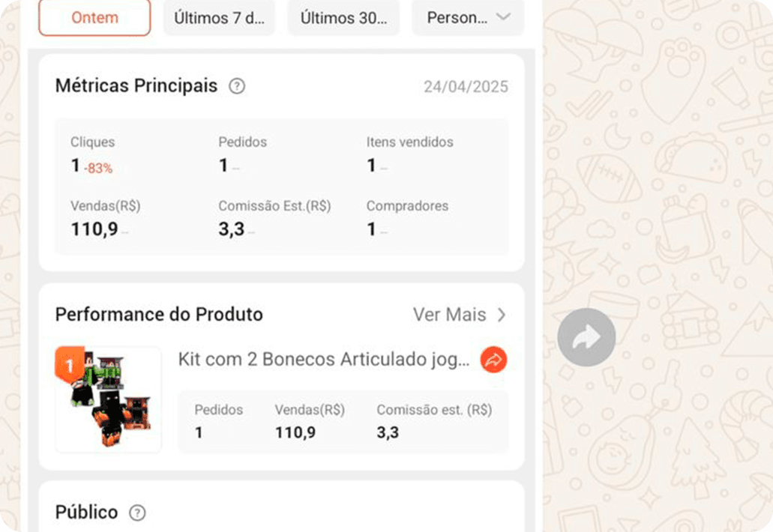
Task: Click the Público section heading
Action: [86, 513]
